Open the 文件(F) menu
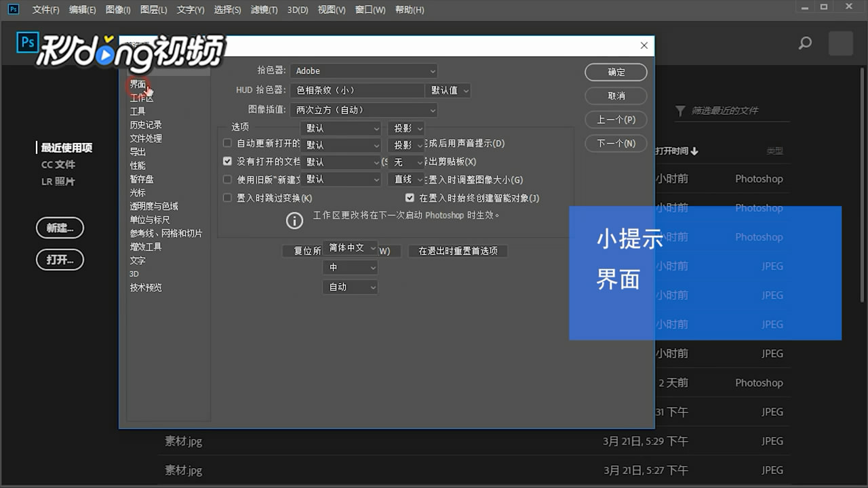868x488 pixels. [x=46, y=9]
